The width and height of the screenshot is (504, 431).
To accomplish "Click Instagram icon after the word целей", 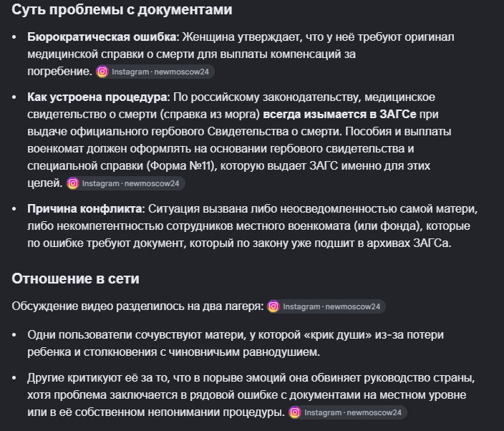I will (x=73, y=183).
